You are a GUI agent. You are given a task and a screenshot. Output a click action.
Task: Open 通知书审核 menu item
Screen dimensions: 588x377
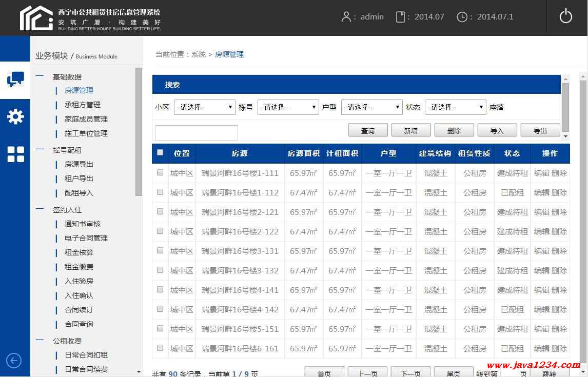(83, 224)
